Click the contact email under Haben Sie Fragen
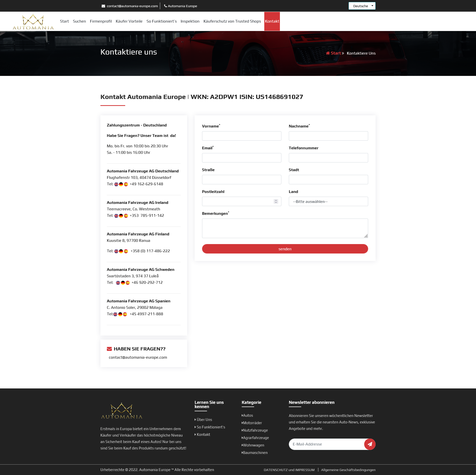Viewport: 476px width, 475px height. pos(138,357)
